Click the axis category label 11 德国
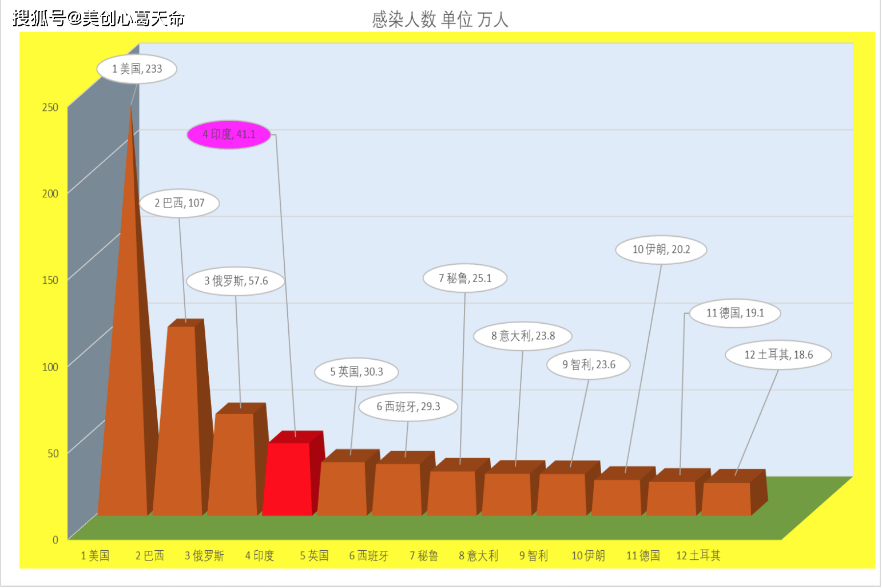 (x=643, y=555)
